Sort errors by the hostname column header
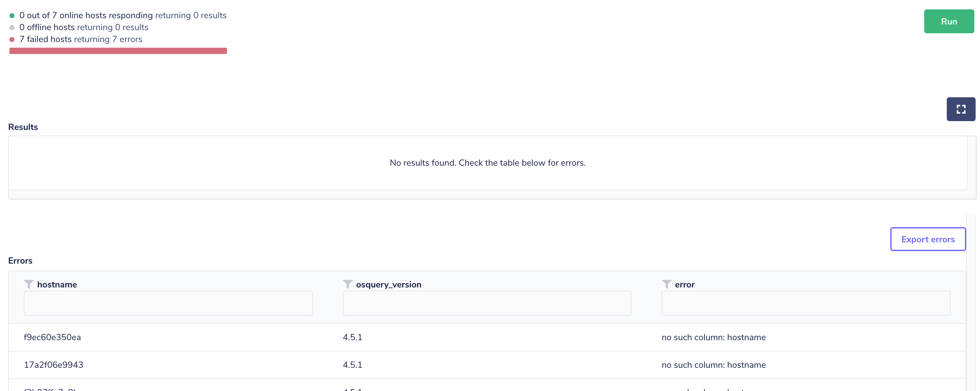This screenshot has height=391, width=980. coord(57,284)
